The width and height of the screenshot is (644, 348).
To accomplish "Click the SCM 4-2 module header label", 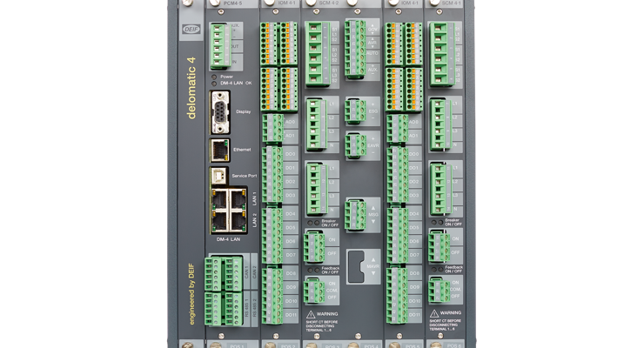I will (329, 3).
